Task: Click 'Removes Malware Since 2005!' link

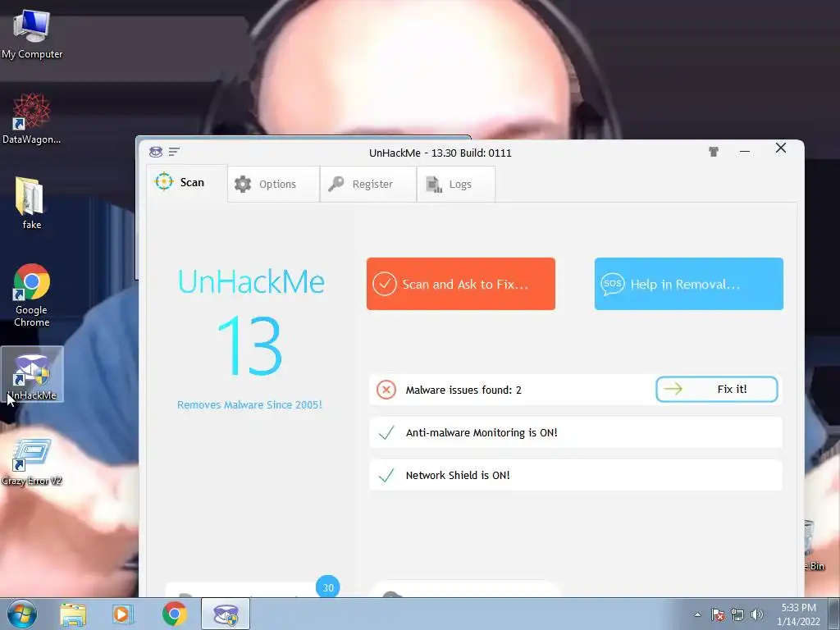Action: (249, 405)
